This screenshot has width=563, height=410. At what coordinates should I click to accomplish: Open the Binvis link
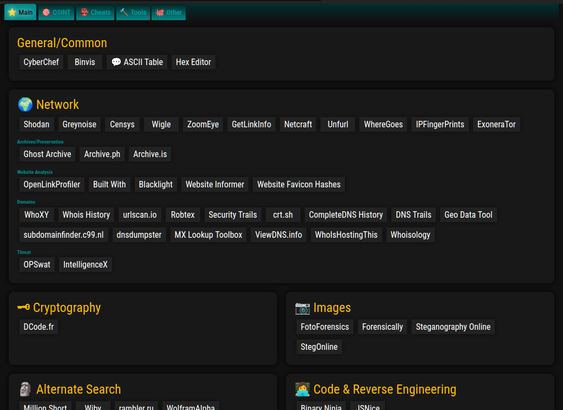pyautogui.click(x=85, y=62)
